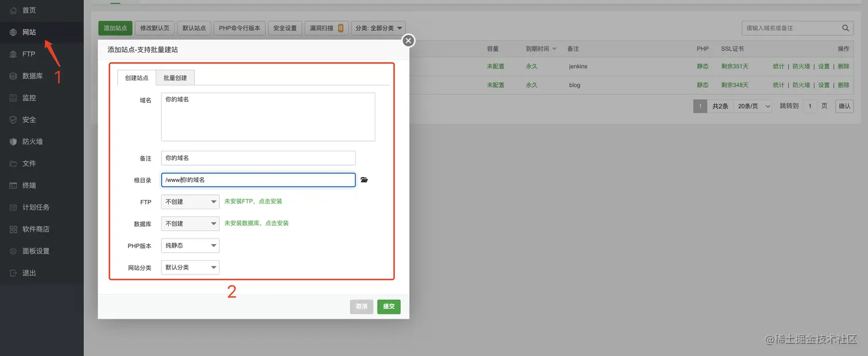The image size is (868, 356).
Task: Click 未配置 capacity in jenkins row
Action: click(x=495, y=66)
